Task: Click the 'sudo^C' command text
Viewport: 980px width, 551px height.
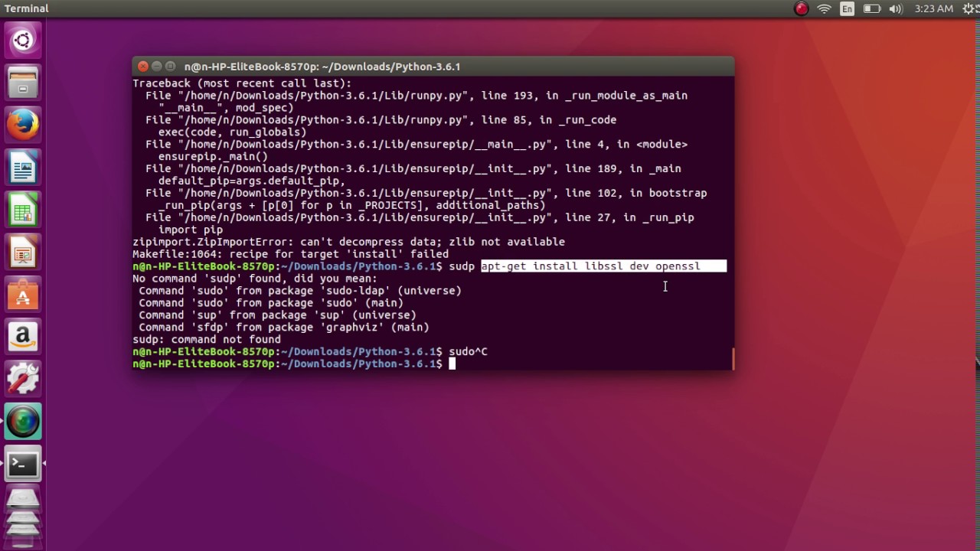Action: 468,352
